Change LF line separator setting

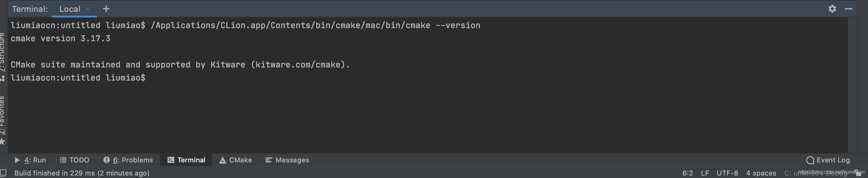tap(705, 173)
